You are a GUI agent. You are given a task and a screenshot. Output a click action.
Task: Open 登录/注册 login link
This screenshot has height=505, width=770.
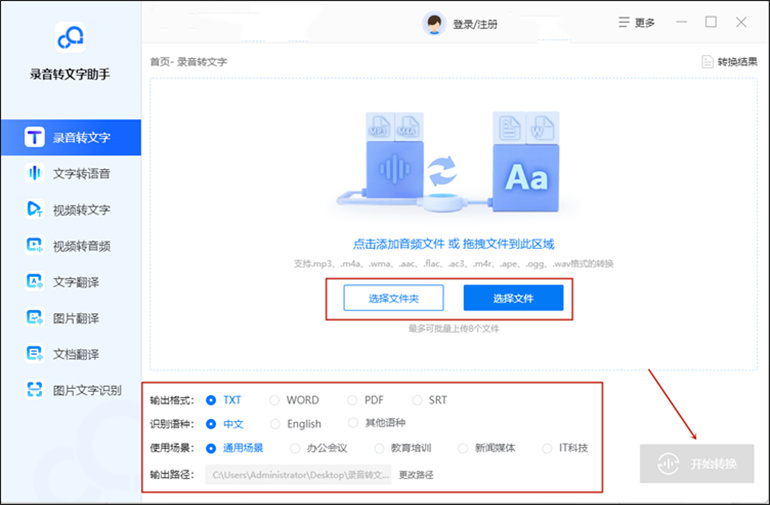(475, 24)
